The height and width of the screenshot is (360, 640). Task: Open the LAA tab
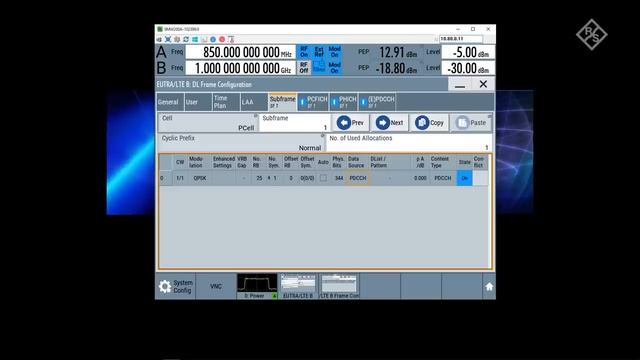(254, 102)
